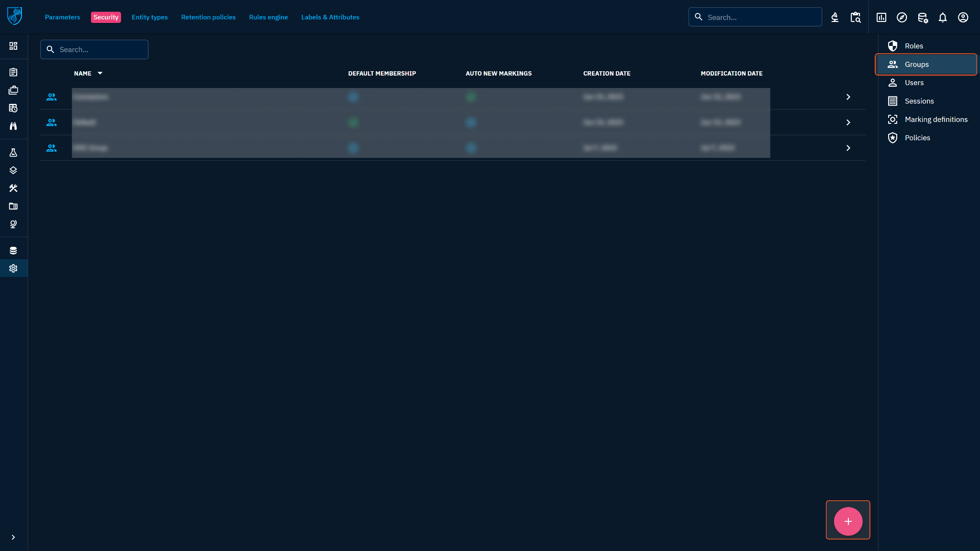Open the top bar bar-chart dashboards icon
Screen dimensions: 980x551
[x=881, y=18]
